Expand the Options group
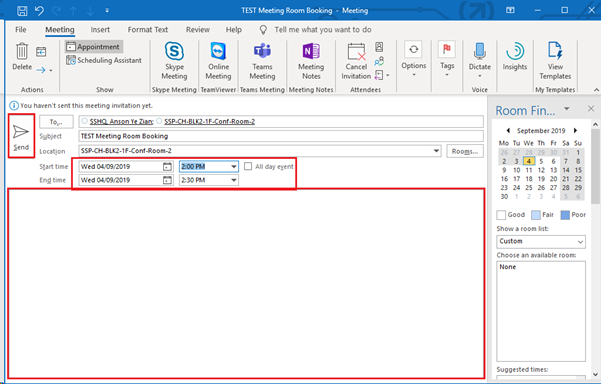Image resolution: width=601 pixels, height=384 pixels. click(x=414, y=59)
